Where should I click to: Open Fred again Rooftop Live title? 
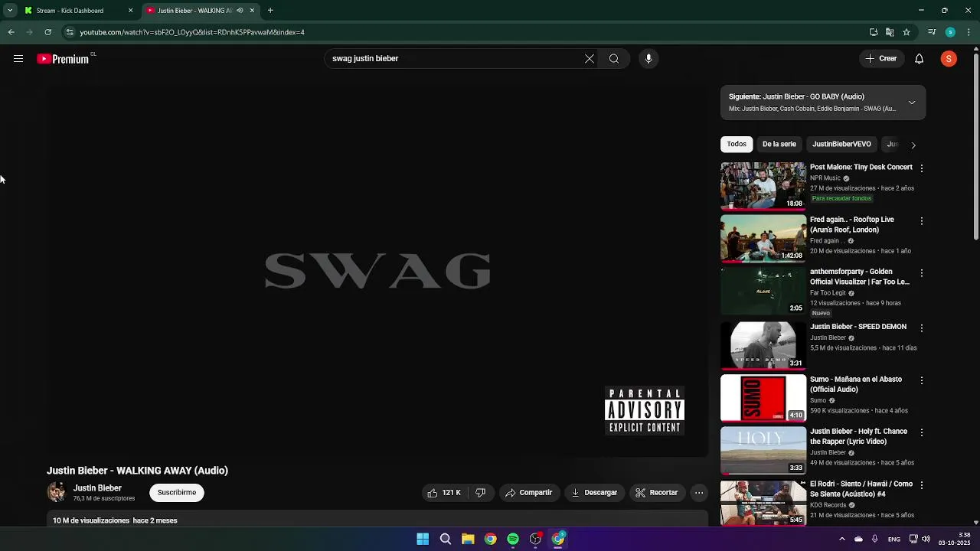pos(852,225)
